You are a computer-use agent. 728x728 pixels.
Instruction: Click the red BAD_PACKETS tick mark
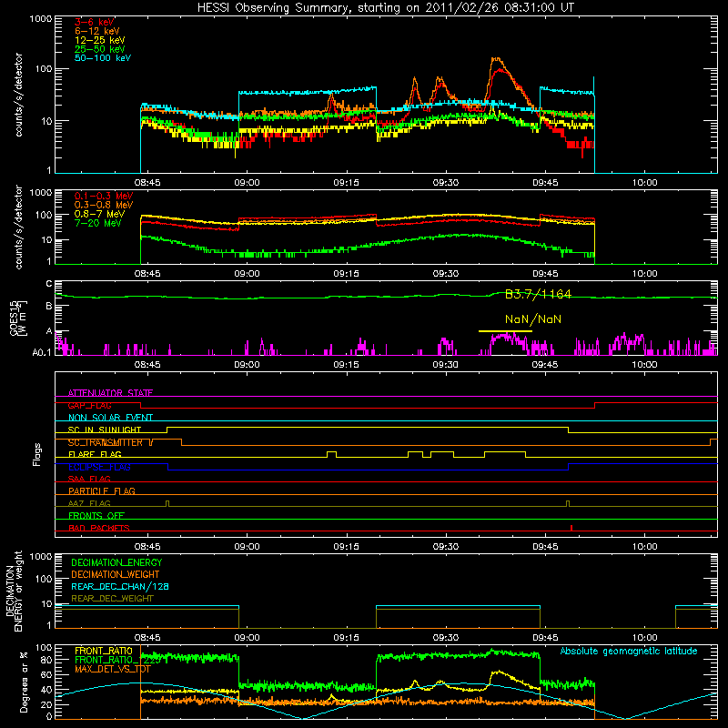(571, 528)
